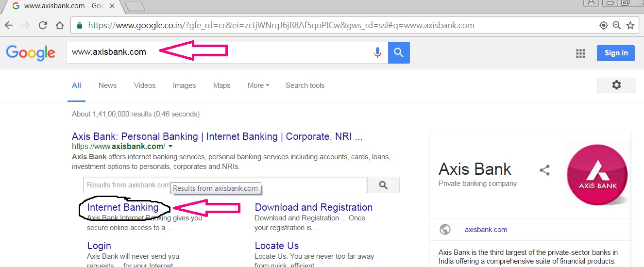Open Search tools options
The width and height of the screenshot is (644, 267).
[305, 85]
